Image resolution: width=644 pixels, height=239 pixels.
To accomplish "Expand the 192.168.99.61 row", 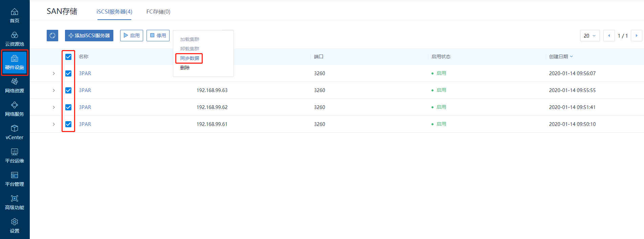I will pyautogui.click(x=54, y=124).
